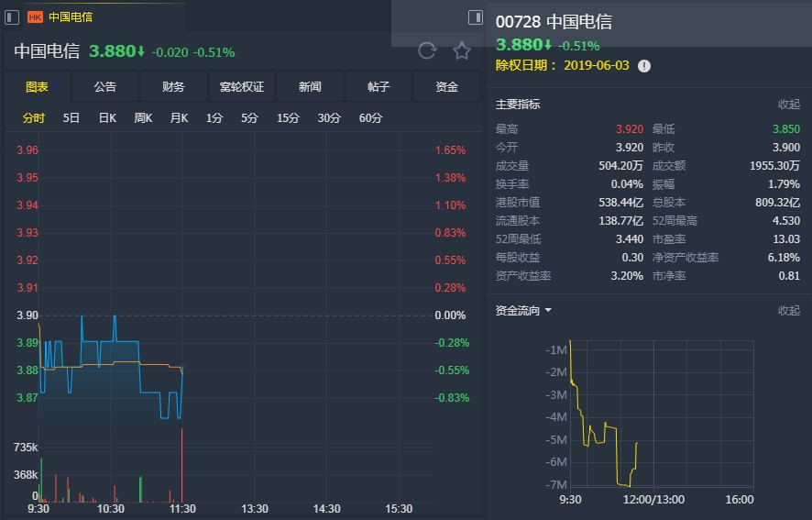Open the 财务 tab
812x520 pixels.
tap(173, 86)
